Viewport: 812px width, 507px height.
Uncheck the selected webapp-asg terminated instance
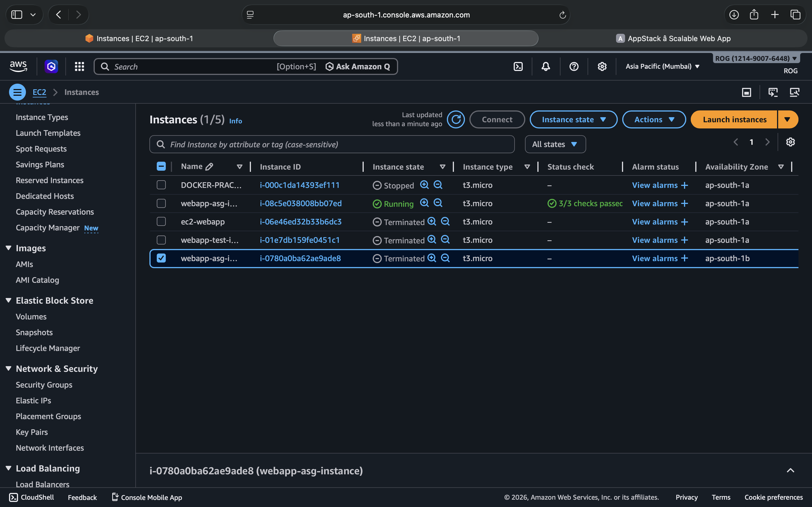tap(161, 258)
